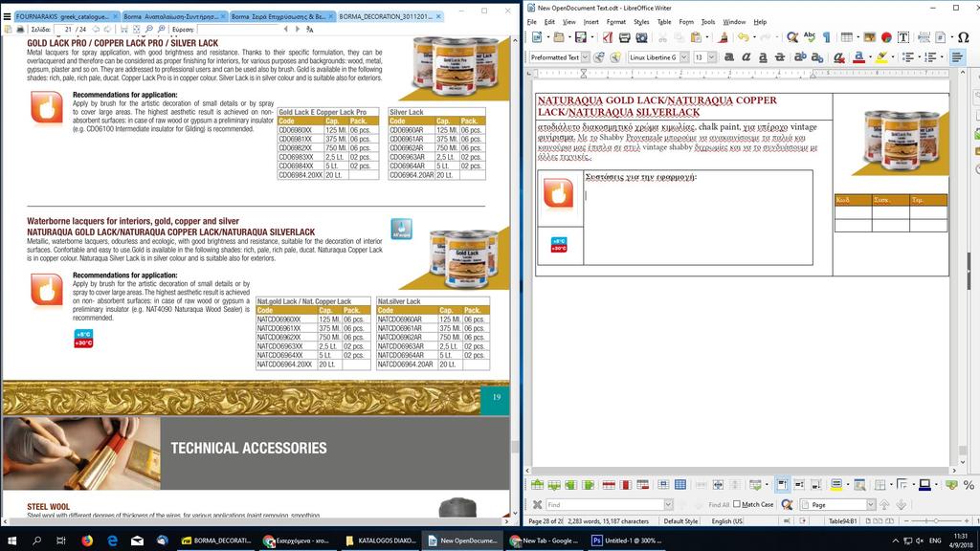Screen dimensions: 980x551
Task: Click the Split Cells table icon
Action: 718,485
